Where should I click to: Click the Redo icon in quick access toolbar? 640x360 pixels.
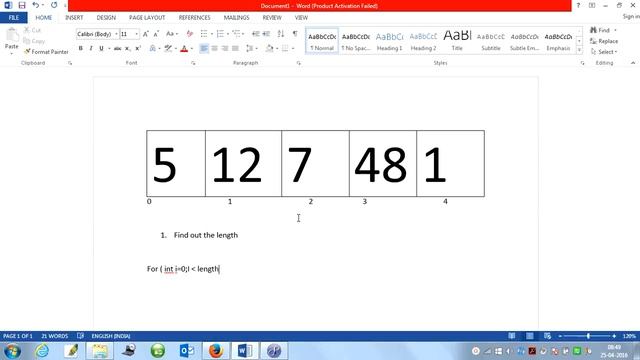coord(54,5)
